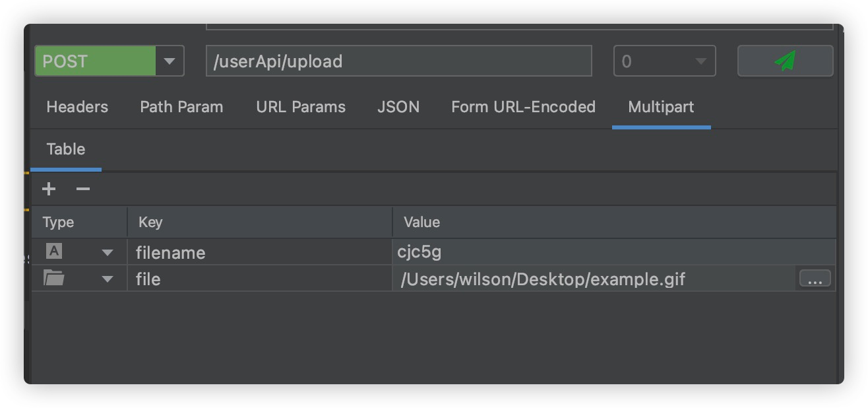Add a new multipart row with plus icon

tap(49, 189)
